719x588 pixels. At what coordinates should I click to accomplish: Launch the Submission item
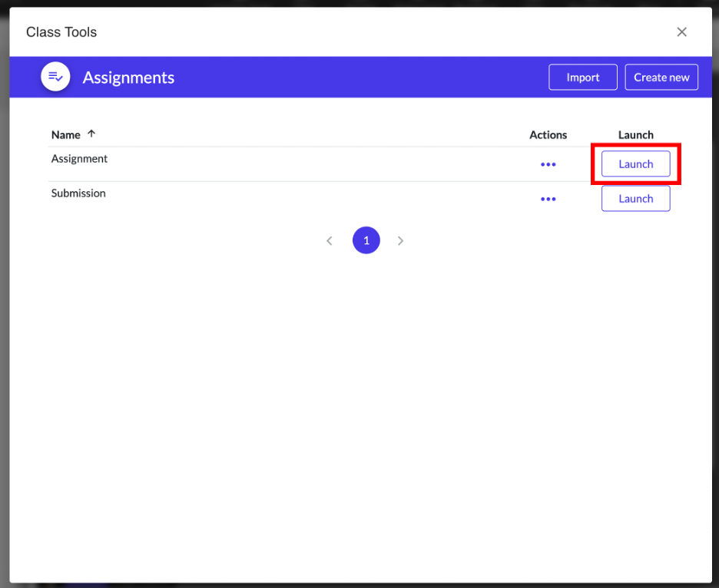[635, 199]
